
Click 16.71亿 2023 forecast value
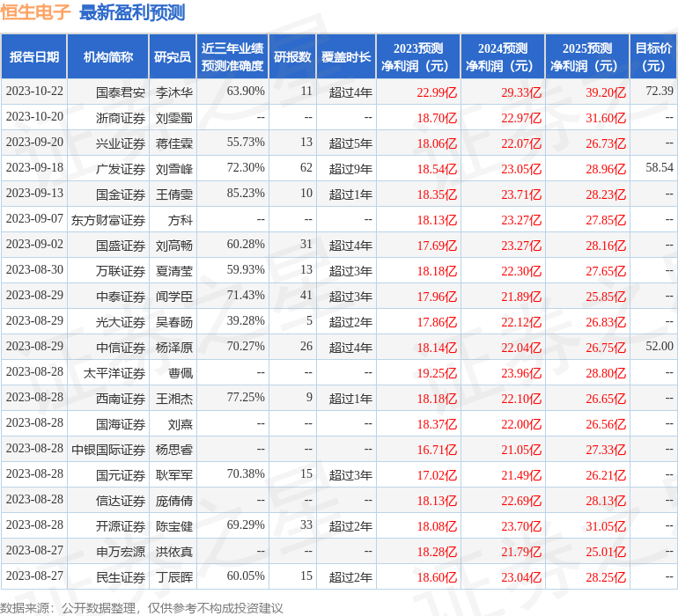click(437, 449)
